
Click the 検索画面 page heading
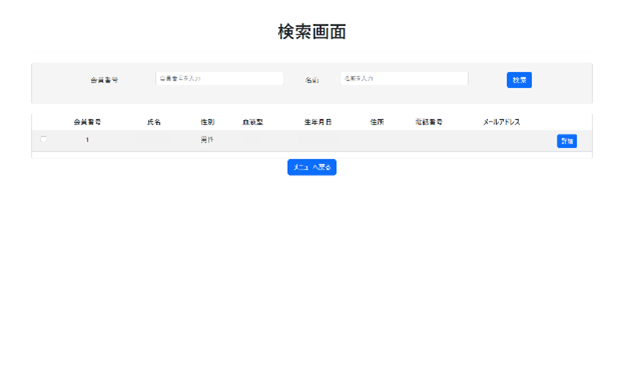click(x=312, y=32)
